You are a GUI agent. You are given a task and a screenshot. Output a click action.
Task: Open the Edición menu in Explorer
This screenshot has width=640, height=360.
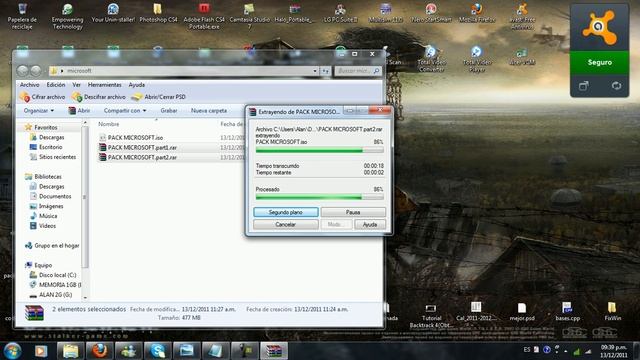56,84
